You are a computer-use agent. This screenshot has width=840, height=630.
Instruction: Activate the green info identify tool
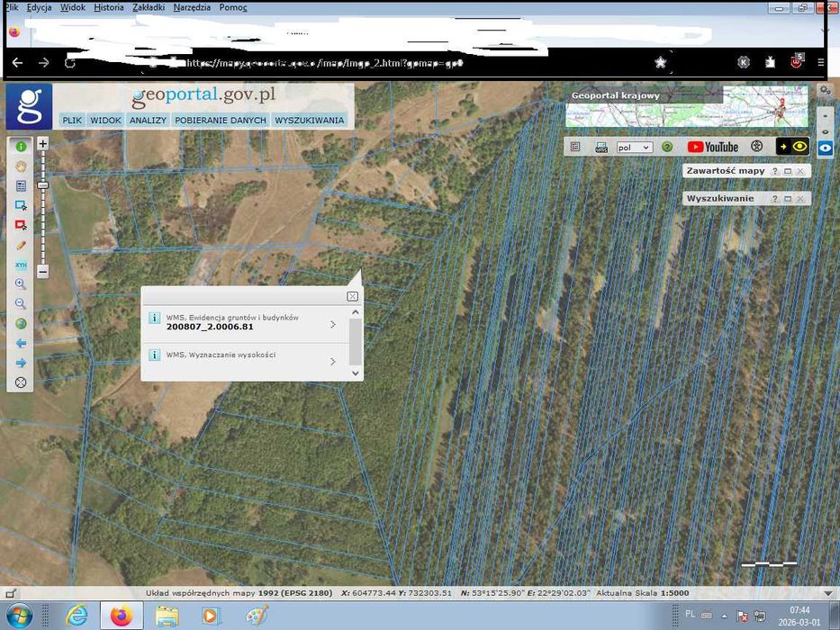click(21, 146)
